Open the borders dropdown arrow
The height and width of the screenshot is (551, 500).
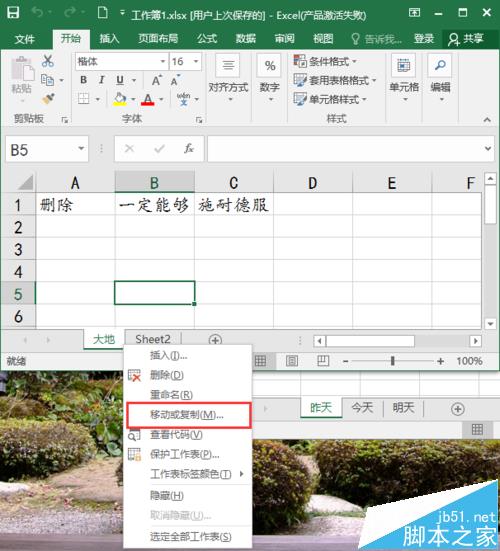(98, 99)
